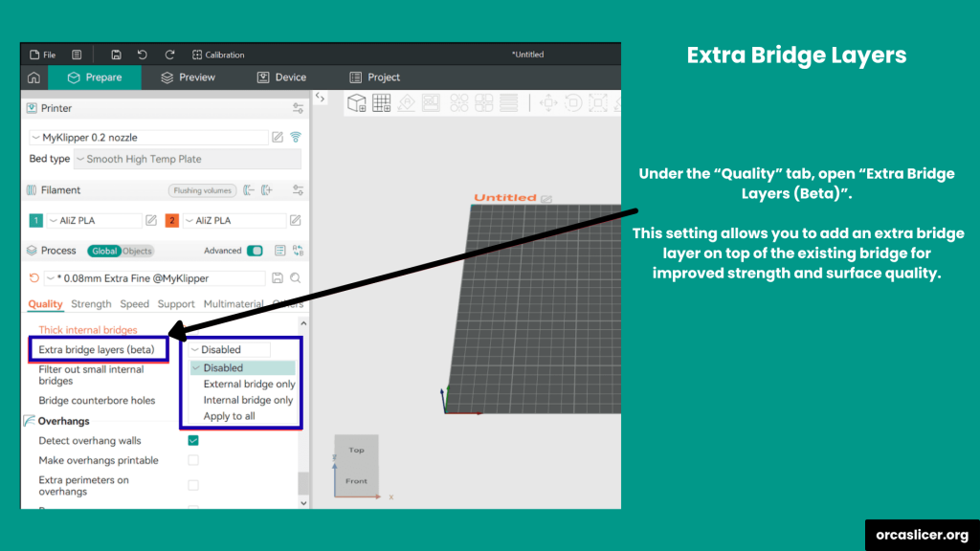Enable Make overhangs printable checkbox

point(193,460)
